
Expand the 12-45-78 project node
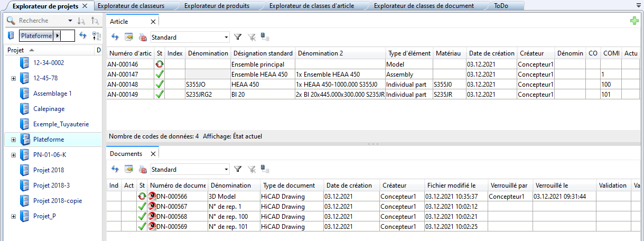coord(13,78)
